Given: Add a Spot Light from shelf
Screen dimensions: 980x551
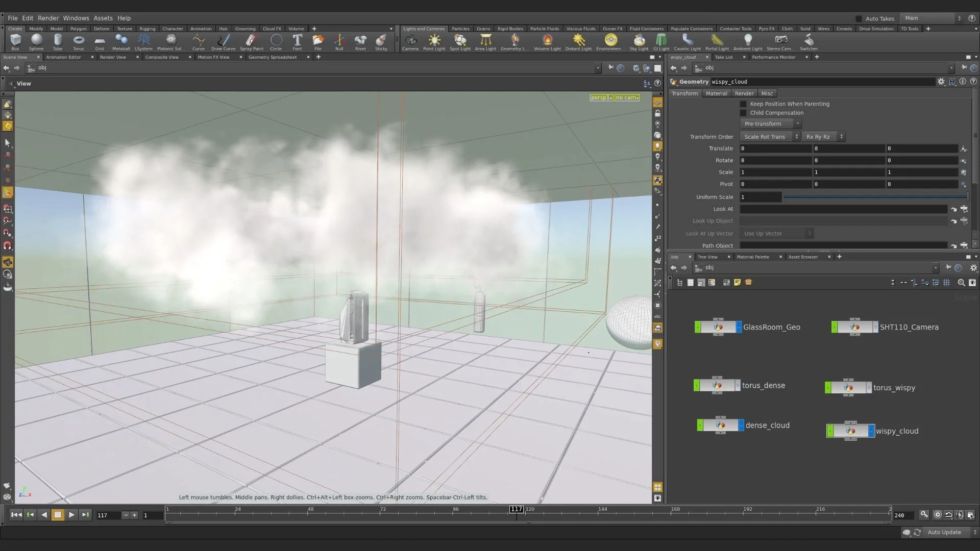Looking at the screenshot, I should tap(460, 41).
